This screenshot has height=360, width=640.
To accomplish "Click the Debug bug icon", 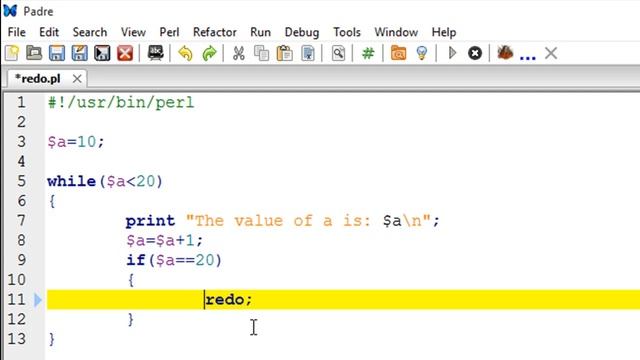I will pos(505,53).
